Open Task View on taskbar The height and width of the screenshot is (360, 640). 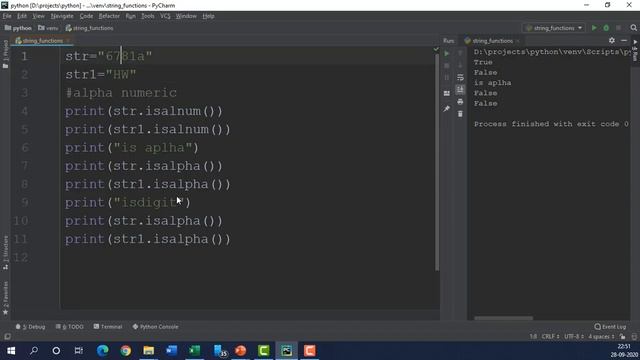pyautogui.click(x=79, y=351)
